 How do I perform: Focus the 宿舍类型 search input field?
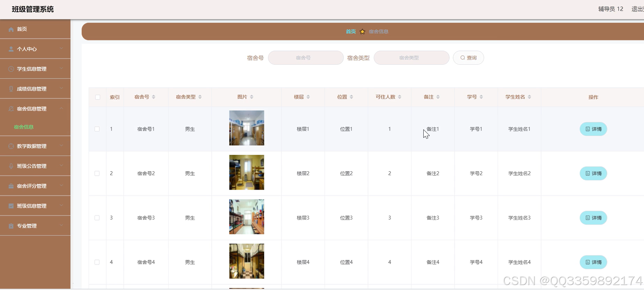click(x=411, y=58)
